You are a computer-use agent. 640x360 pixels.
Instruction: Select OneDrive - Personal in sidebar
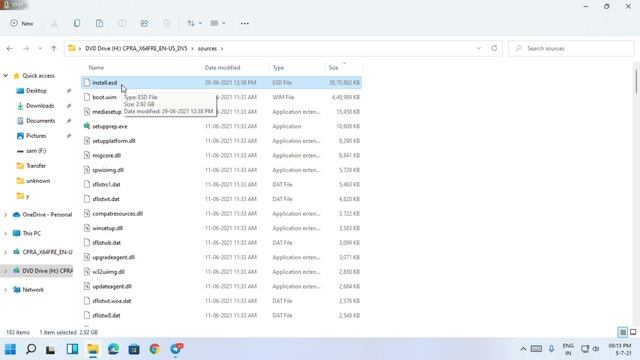coord(47,215)
